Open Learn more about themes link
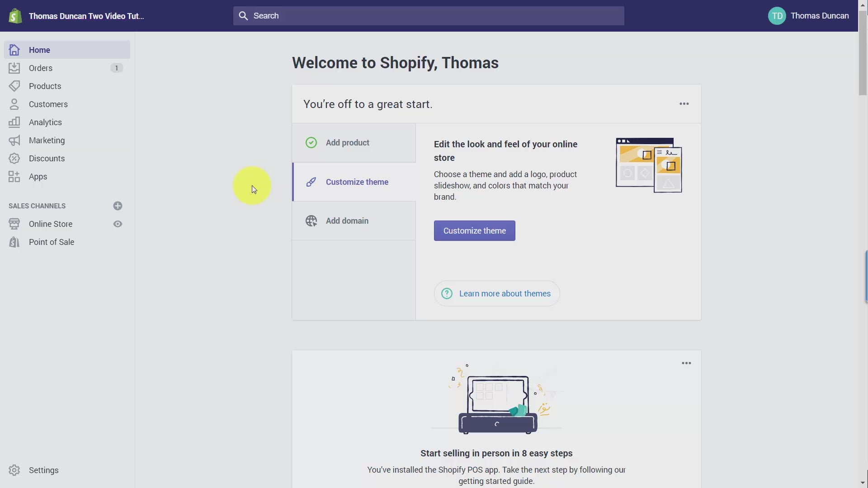 [x=497, y=294]
